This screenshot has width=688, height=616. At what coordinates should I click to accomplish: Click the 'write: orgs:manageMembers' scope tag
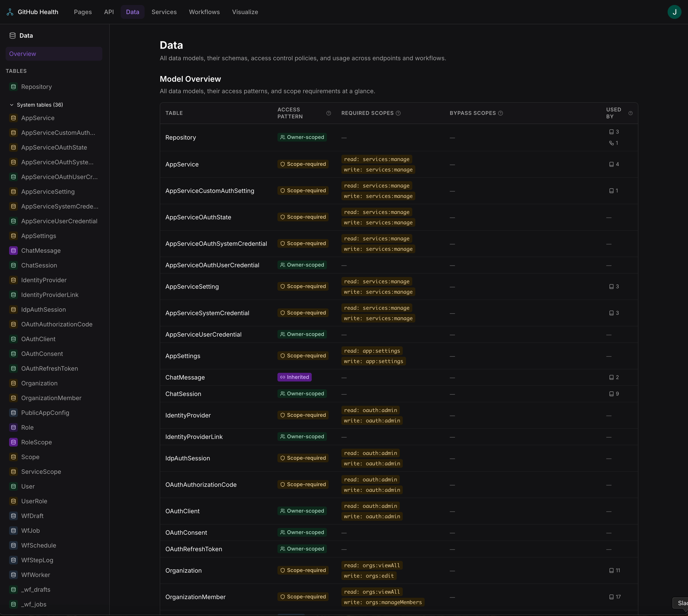(383, 602)
